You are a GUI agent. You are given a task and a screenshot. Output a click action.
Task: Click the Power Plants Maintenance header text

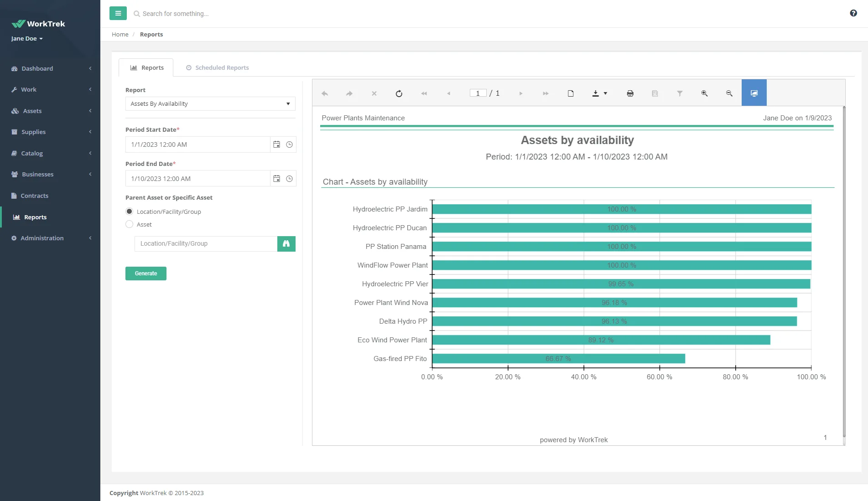[363, 118]
